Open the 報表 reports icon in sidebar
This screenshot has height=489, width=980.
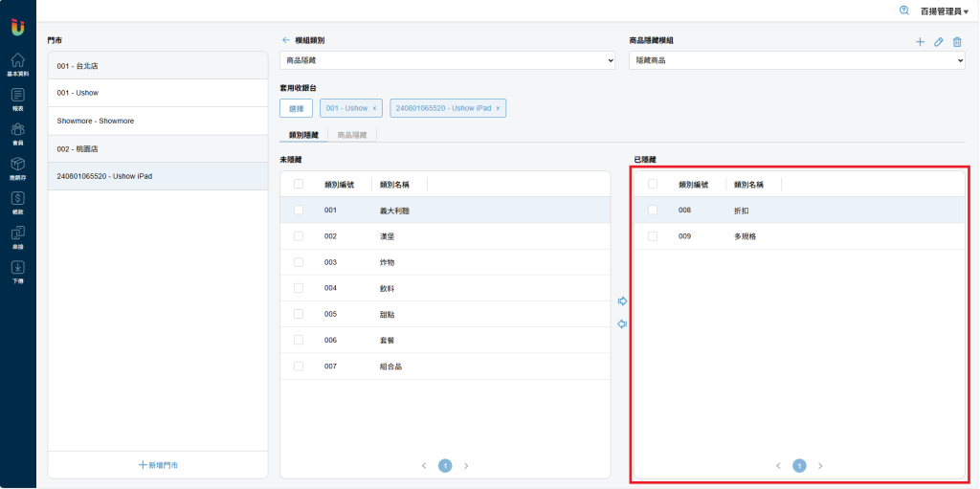click(x=17, y=97)
